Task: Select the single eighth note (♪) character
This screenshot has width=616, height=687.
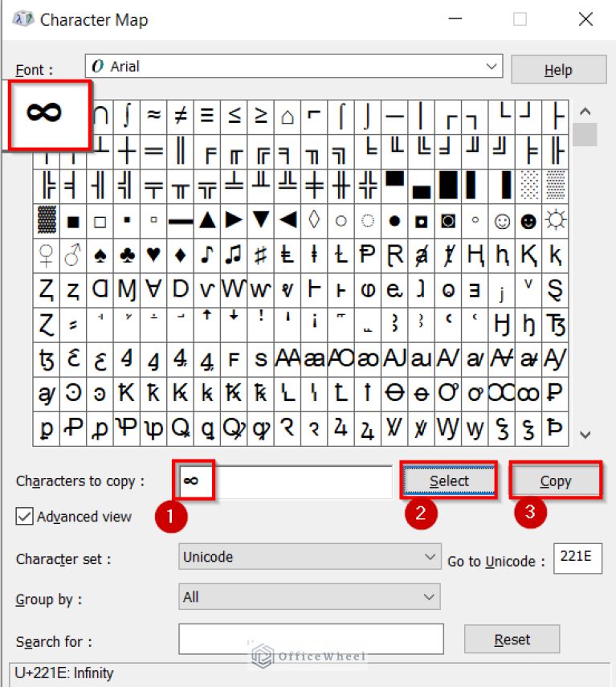Action: click(207, 255)
